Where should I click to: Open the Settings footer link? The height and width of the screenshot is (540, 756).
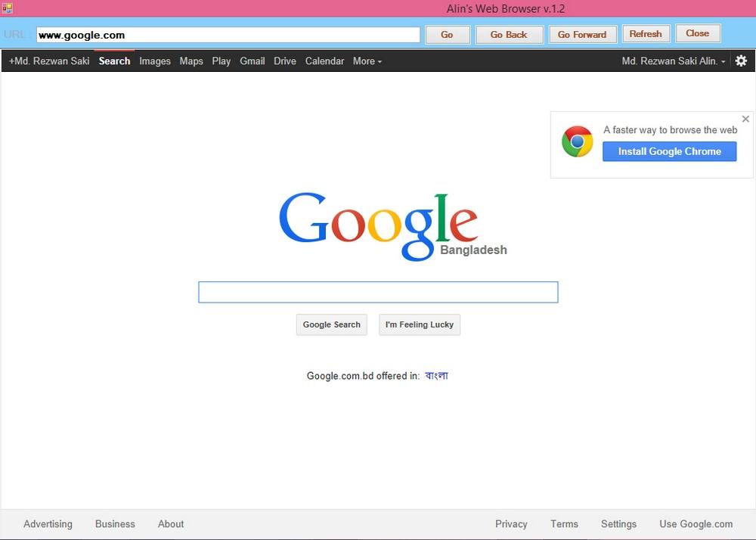tap(618, 524)
